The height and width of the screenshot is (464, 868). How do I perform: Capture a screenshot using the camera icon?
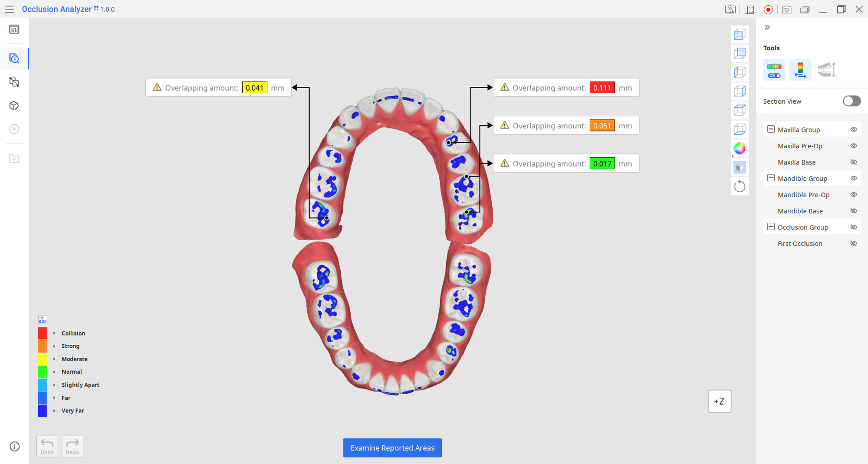tap(786, 10)
